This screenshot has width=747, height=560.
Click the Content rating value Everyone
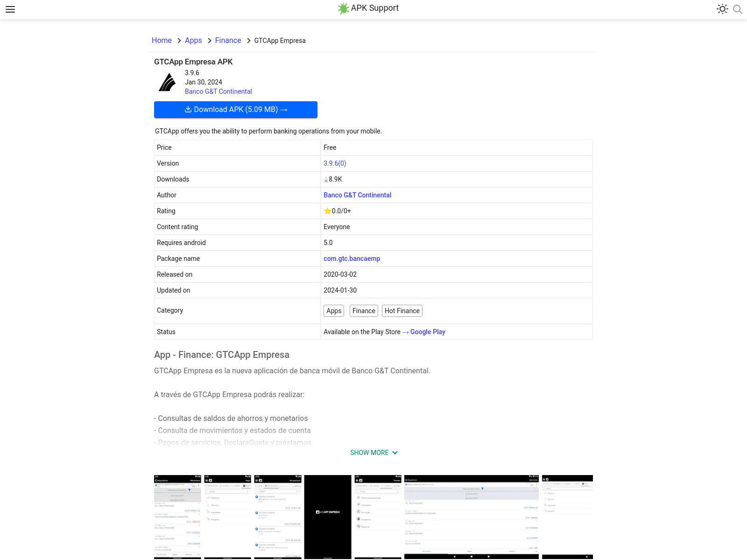click(x=337, y=227)
